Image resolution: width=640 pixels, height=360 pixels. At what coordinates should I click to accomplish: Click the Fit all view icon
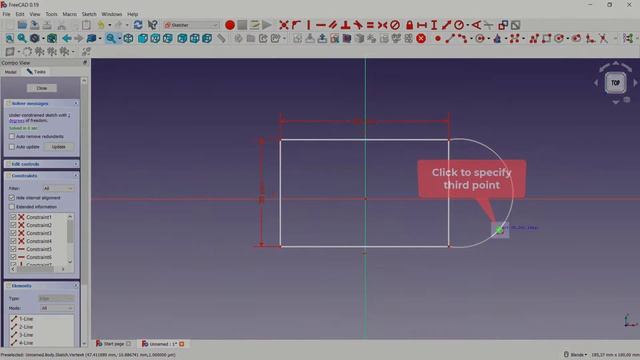pos(9,39)
